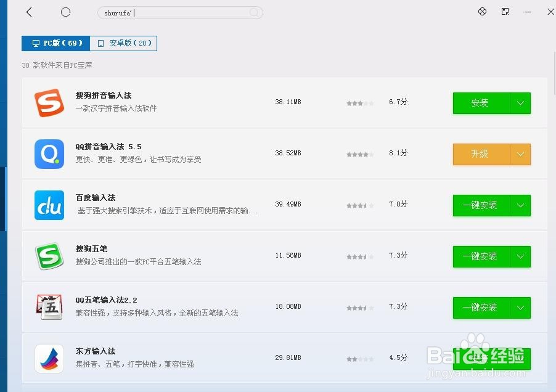This screenshot has width=556, height=392.
Task: Click the 39.49MB size text
Action: (x=288, y=204)
